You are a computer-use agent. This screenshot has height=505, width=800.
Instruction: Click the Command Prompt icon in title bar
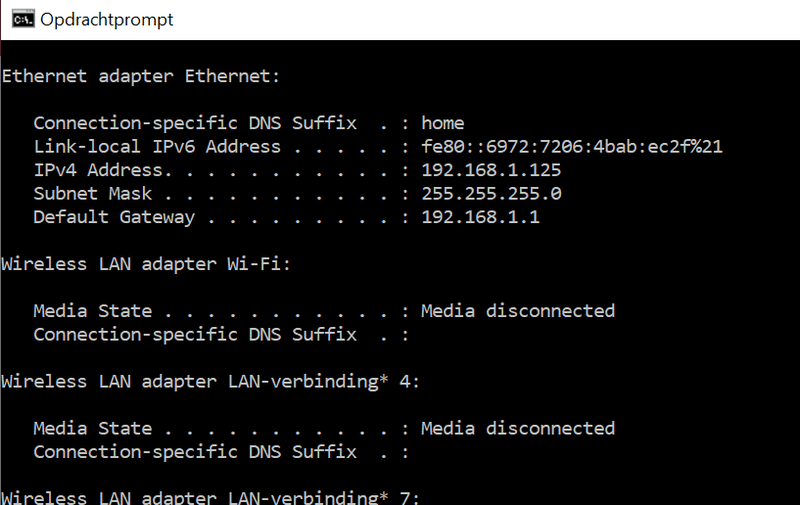coord(20,20)
